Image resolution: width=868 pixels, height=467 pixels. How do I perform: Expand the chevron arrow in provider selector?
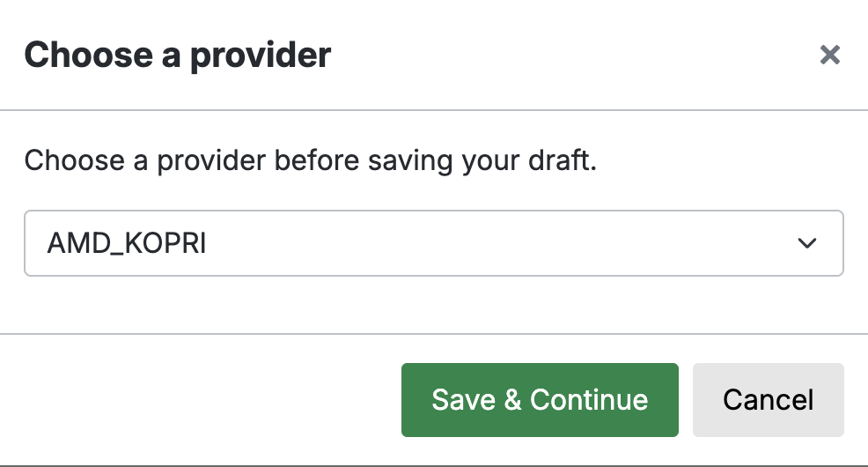click(x=806, y=243)
